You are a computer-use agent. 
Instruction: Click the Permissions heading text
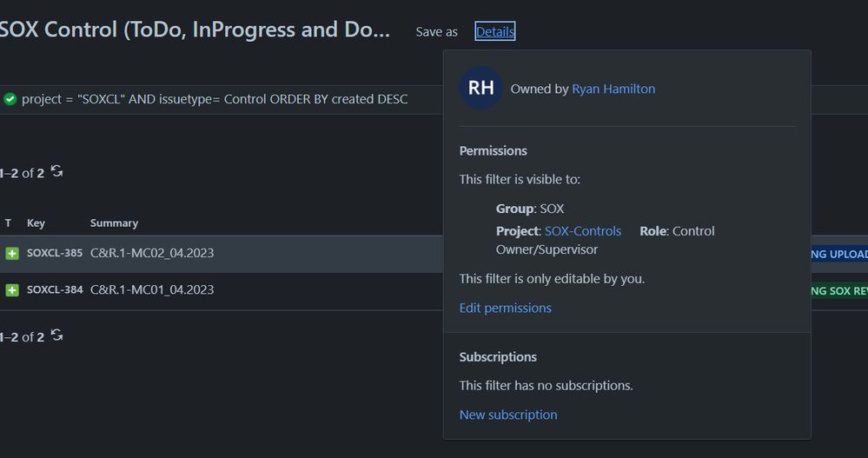click(x=493, y=150)
